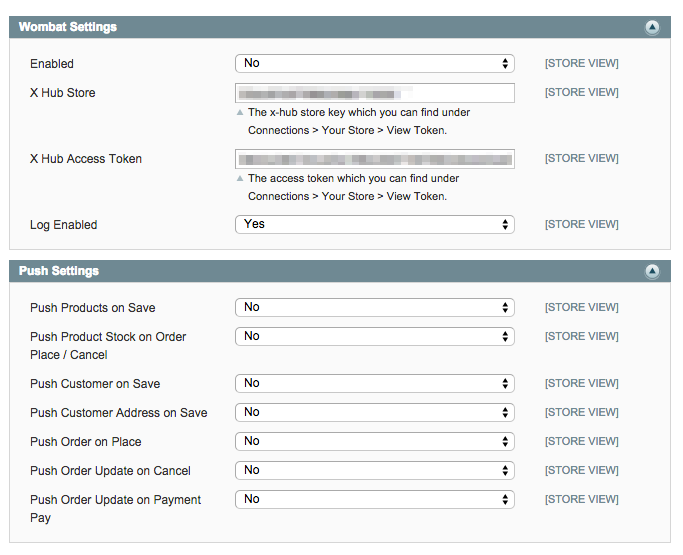Click Push Order Update on Payment label

115,509
